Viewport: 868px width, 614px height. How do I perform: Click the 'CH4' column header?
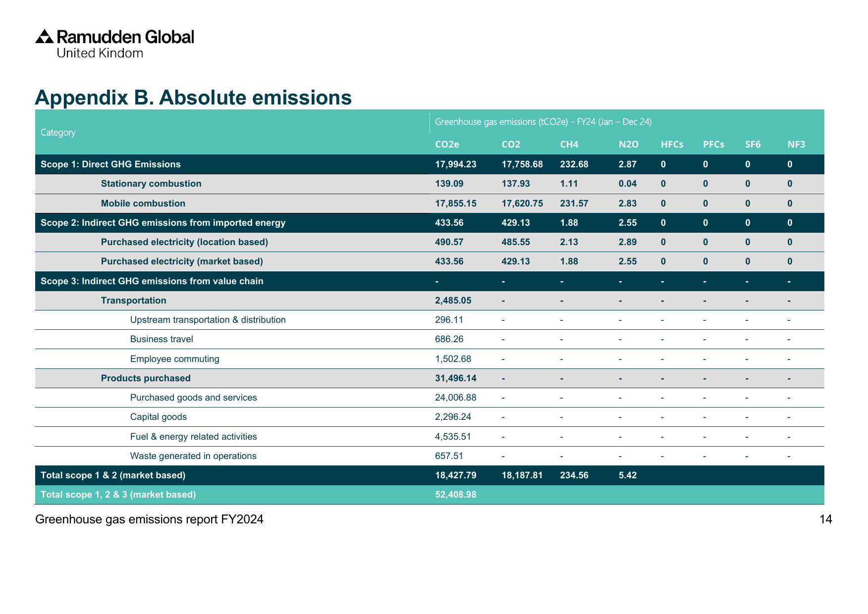point(569,145)
